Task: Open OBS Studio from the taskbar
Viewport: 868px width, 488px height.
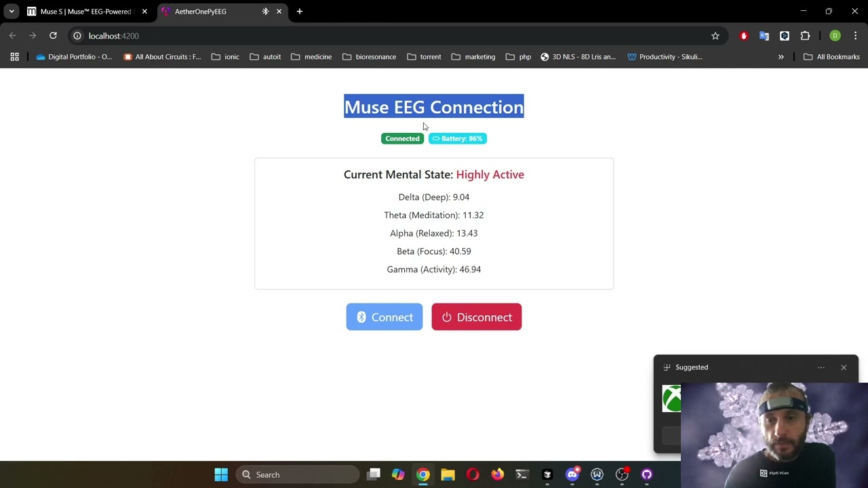Action: tap(622, 474)
